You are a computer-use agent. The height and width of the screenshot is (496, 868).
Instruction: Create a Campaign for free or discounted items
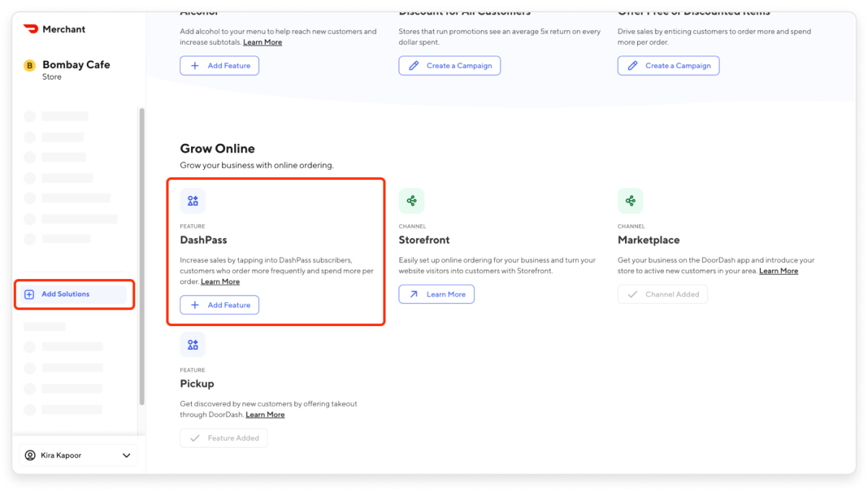pos(668,66)
